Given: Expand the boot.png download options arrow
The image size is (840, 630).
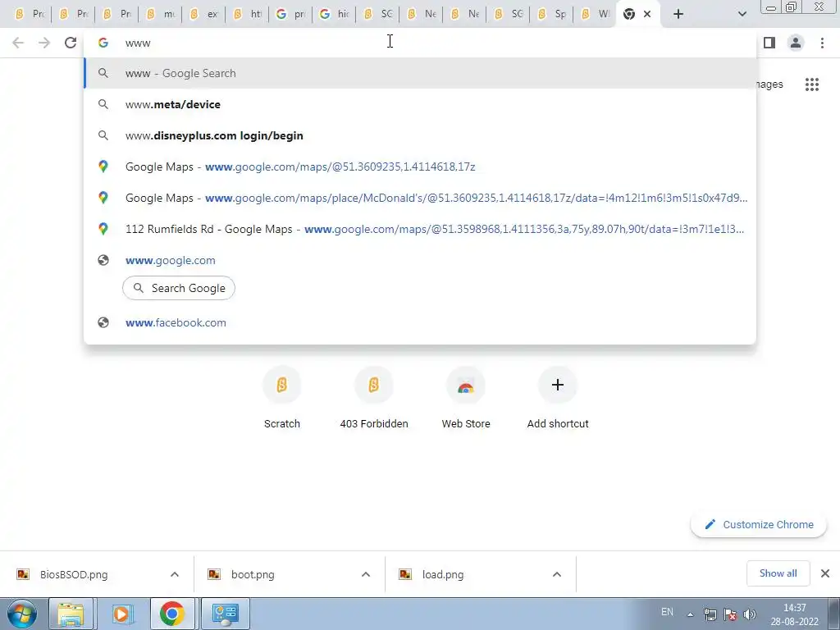Looking at the screenshot, I should [366, 574].
